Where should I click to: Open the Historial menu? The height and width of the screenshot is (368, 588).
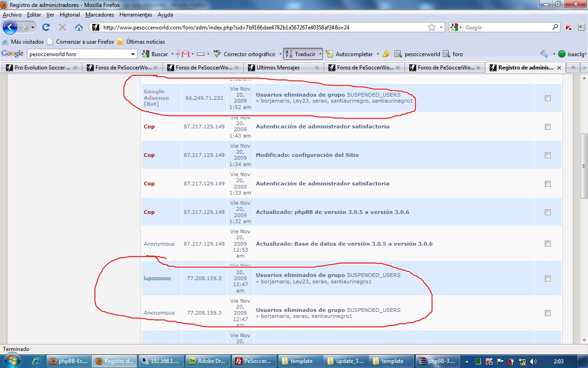click(70, 15)
